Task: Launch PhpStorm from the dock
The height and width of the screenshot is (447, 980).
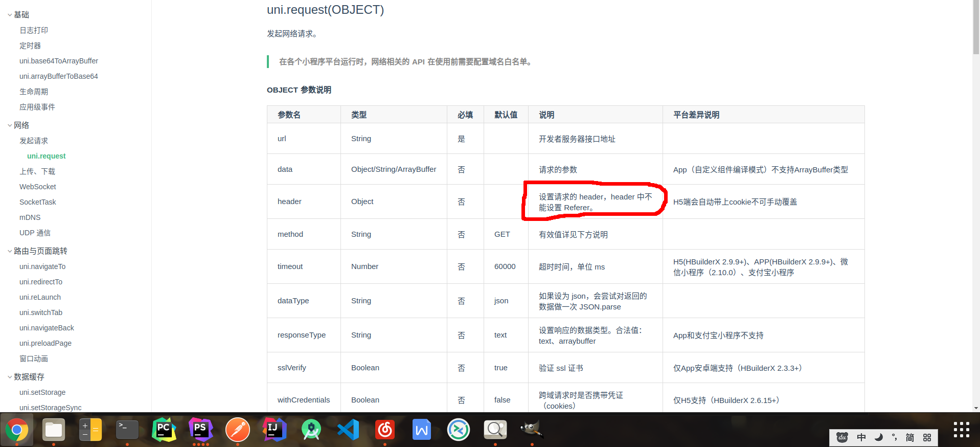Action: pos(201,430)
